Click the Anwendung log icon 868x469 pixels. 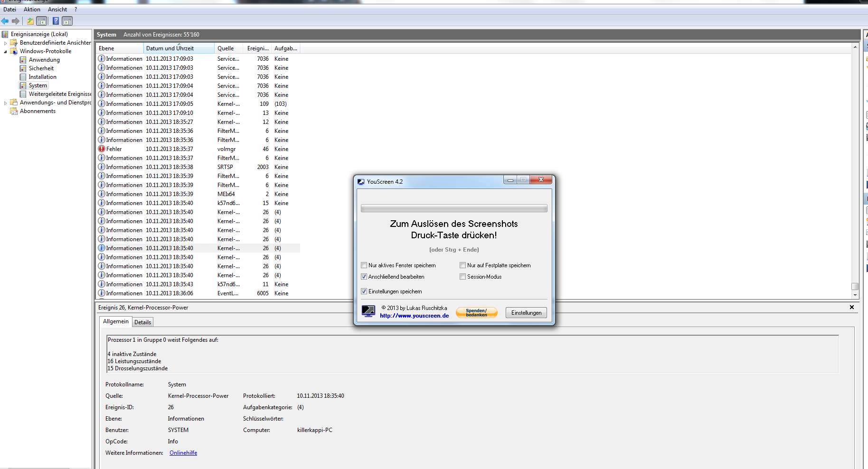[23, 60]
